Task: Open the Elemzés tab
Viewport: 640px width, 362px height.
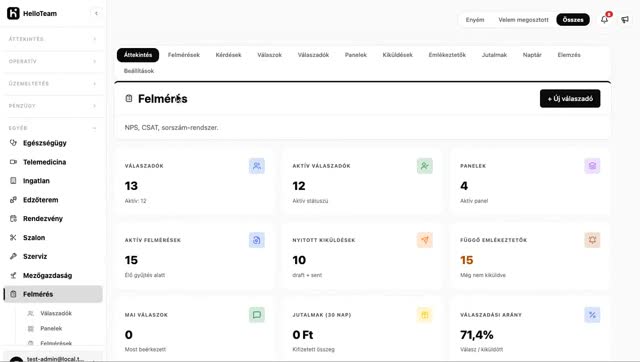Action: pyautogui.click(x=569, y=55)
